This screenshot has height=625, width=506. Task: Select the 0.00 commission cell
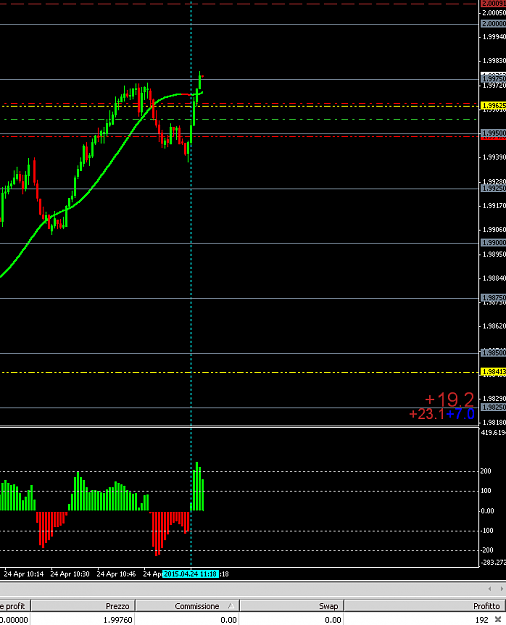228,620
